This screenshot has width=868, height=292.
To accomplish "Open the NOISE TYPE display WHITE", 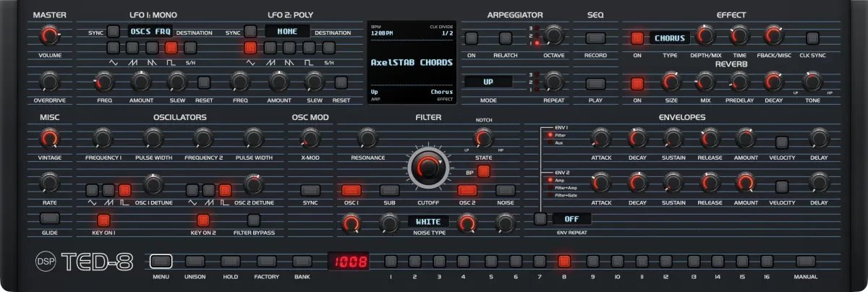I will 428,221.
